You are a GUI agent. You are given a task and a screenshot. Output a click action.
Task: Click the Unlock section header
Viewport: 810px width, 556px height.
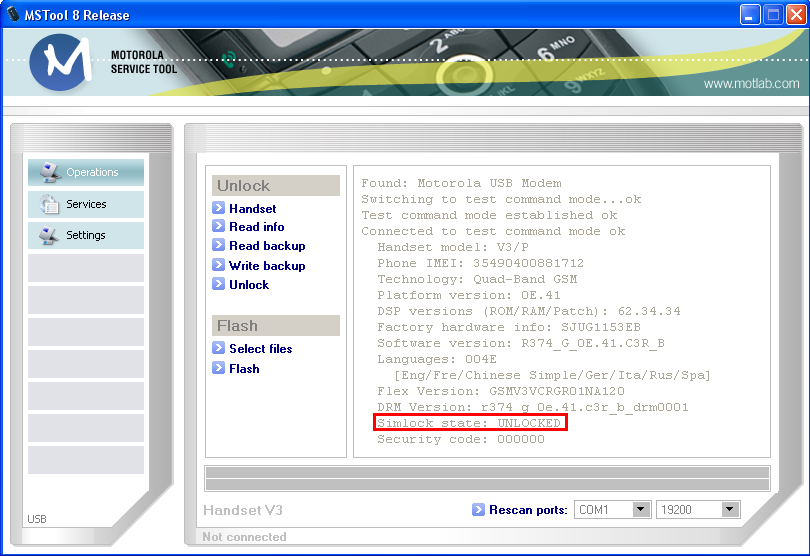click(276, 186)
